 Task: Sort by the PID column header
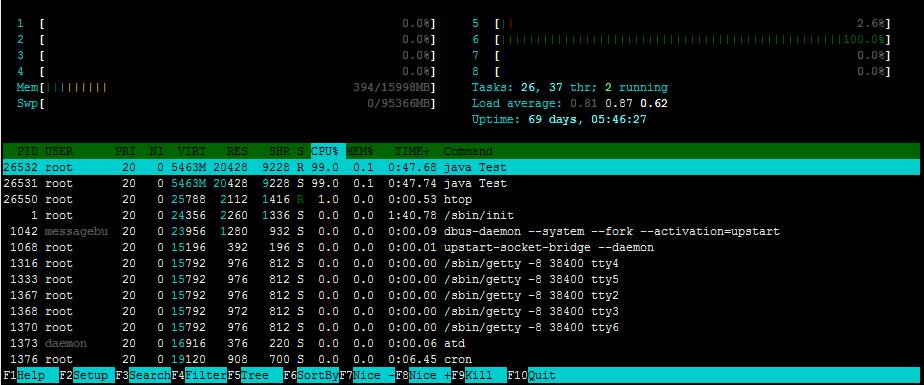click(x=28, y=151)
